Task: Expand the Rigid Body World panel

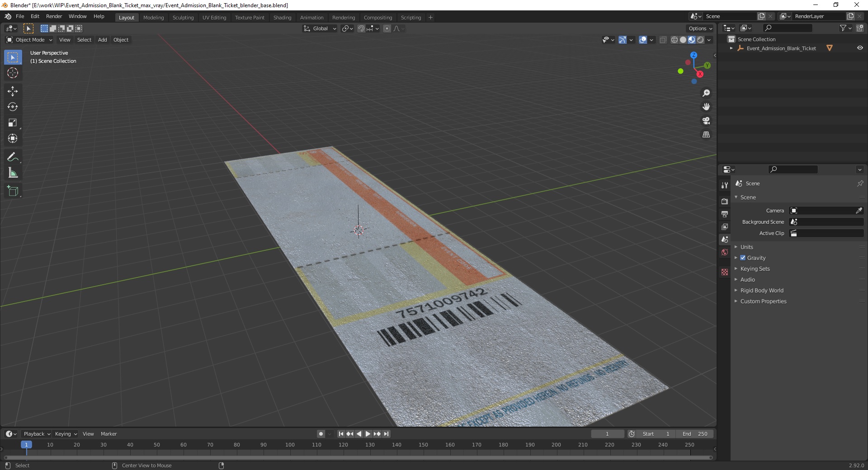Action: tap(761, 290)
